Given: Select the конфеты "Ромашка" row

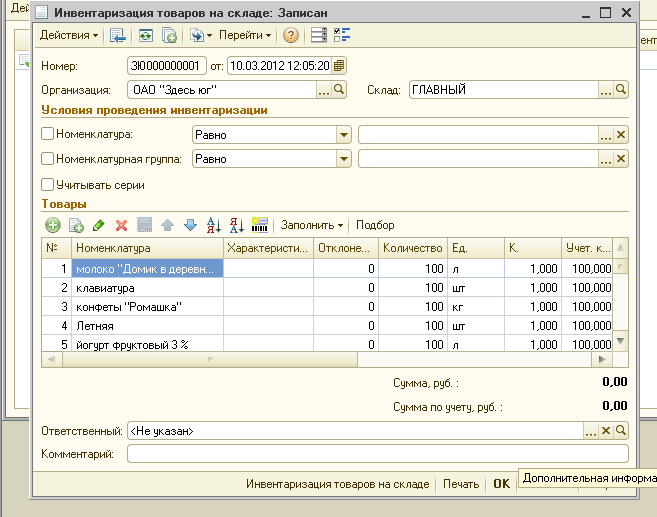Looking at the screenshot, I should click(x=327, y=307).
